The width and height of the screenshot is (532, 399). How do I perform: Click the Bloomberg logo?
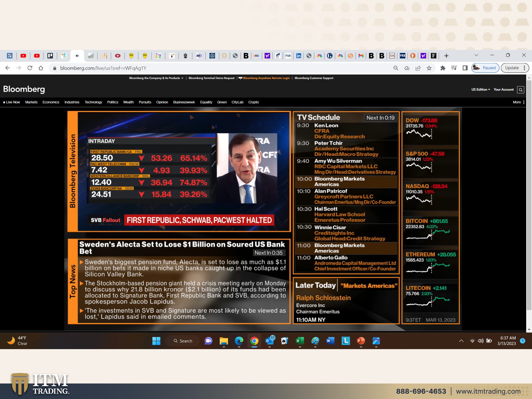(x=24, y=89)
